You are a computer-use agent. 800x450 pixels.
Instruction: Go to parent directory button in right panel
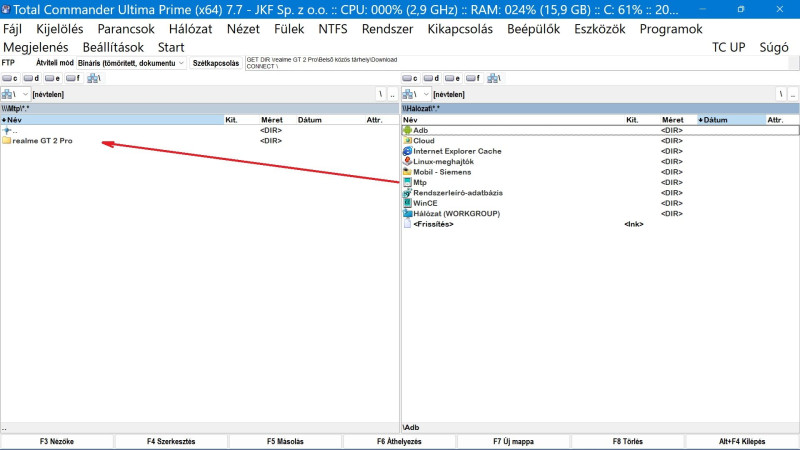point(793,94)
